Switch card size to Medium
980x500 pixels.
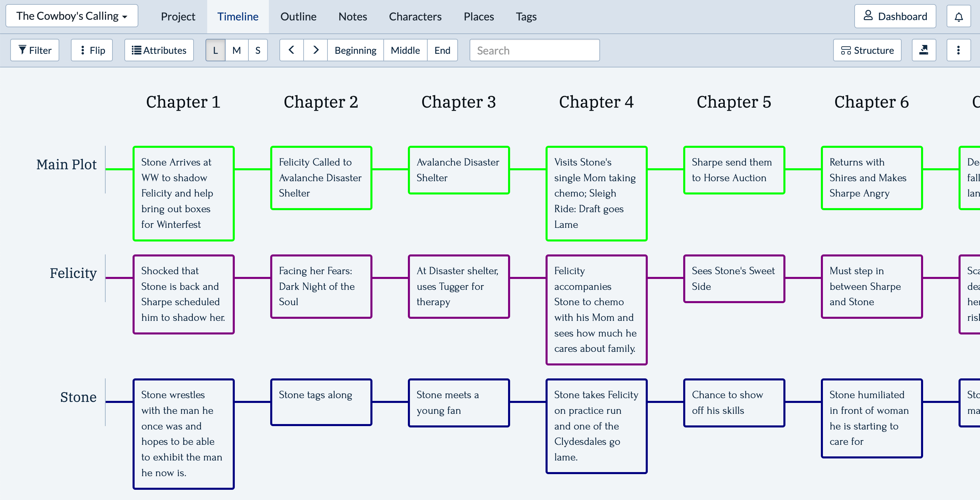click(236, 50)
